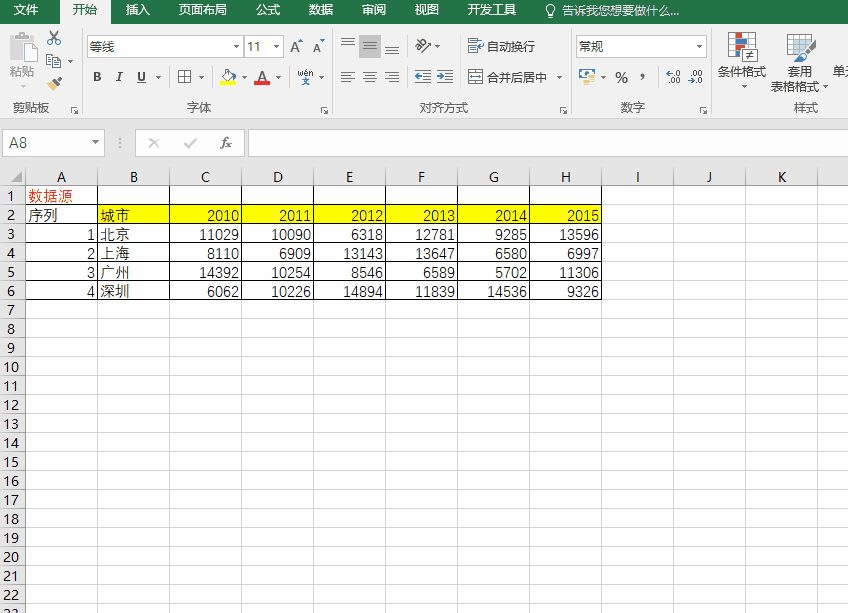Select the Format Painter tool
Image resolution: width=848 pixels, height=613 pixels.
click(x=54, y=83)
